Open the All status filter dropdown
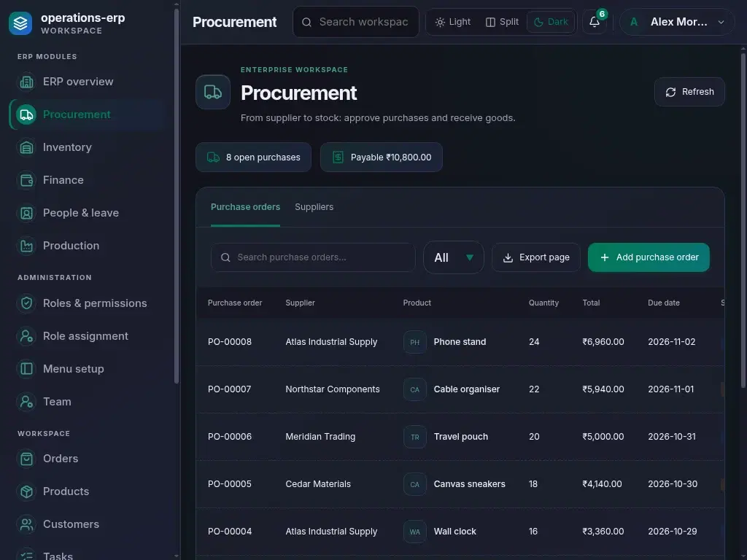Viewport: 747px width, 560px height. [454, 257]
